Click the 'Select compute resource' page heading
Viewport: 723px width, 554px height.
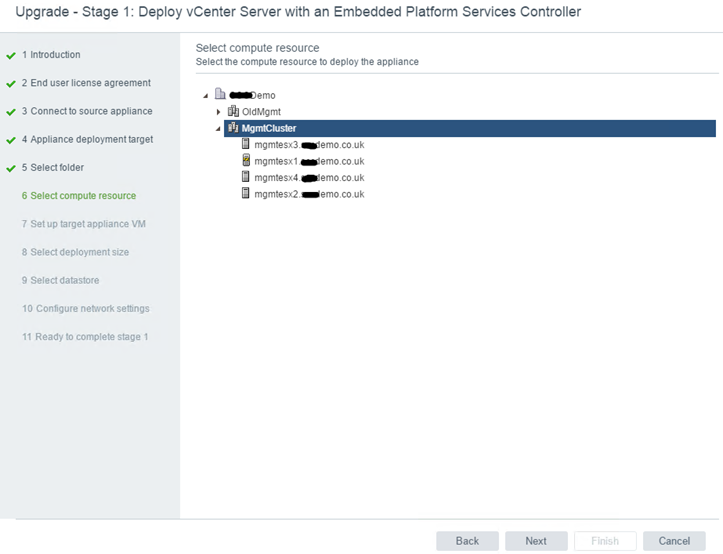(257, 48)
